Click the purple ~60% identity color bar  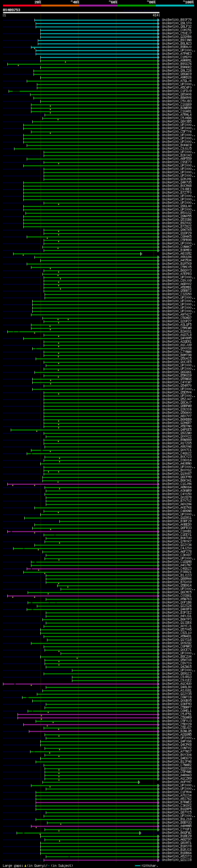(98, 6)
